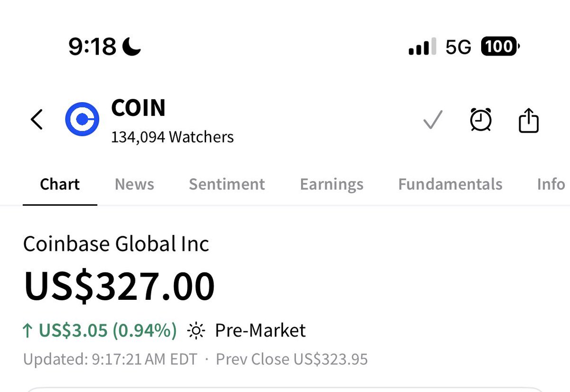Tap the Prev Close US$323.95 text
This screenshot has width=570, height=392.
coord(292,359)
